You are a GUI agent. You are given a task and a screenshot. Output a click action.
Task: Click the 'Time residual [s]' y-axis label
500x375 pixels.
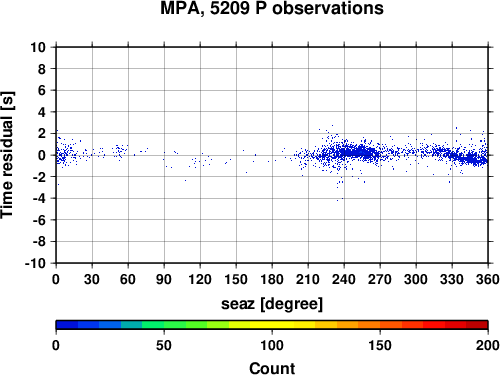7,155
